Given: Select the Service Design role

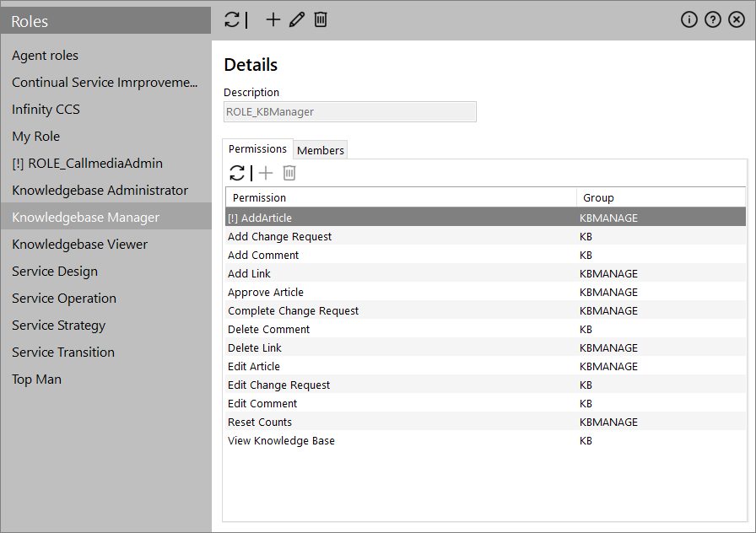Looking at the screenshot, I should tap(106, 272).
